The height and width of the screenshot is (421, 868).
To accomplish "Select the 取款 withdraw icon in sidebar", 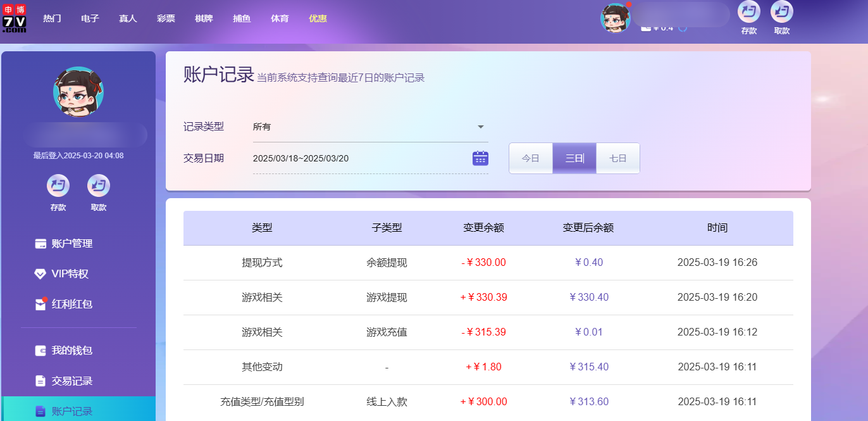I will pos(99,185).
